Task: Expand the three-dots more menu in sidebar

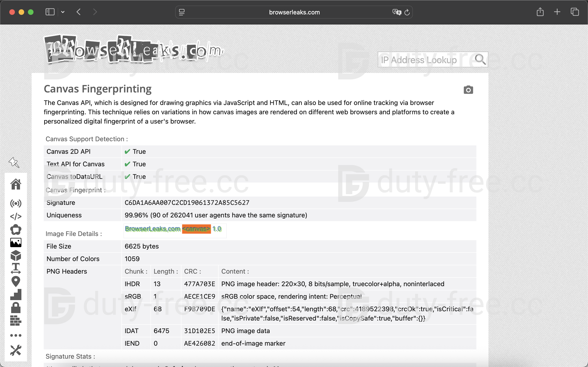Action: 16,335
